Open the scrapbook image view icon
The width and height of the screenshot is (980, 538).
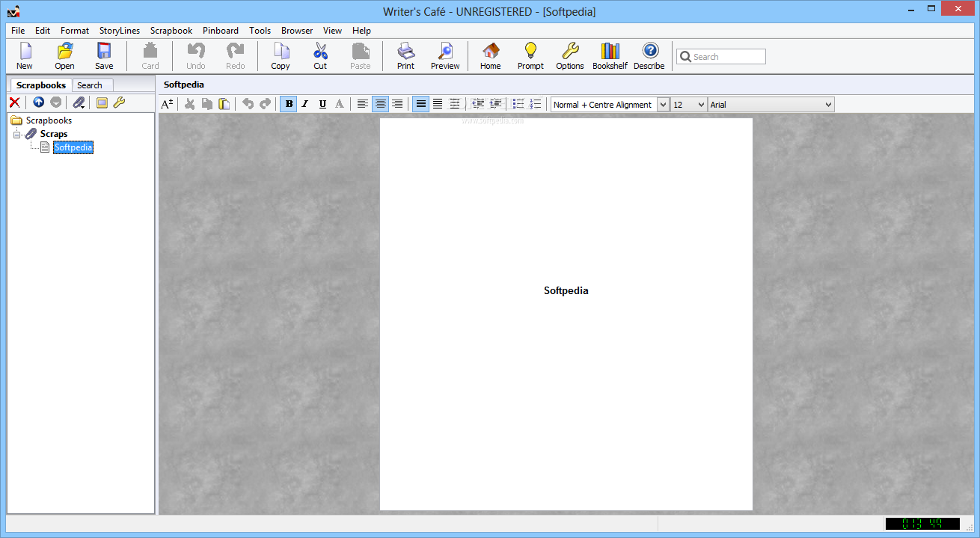[x=102, y=103]
